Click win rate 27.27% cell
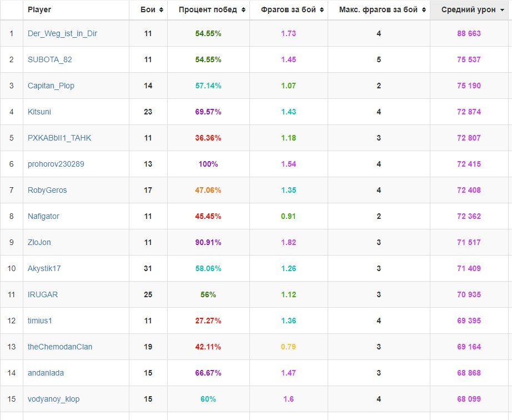 point(208,321)
